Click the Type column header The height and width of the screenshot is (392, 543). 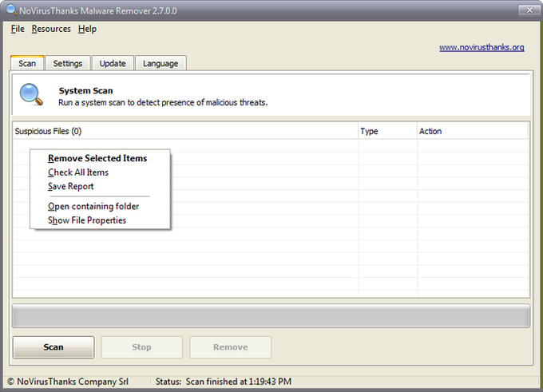(x=387, y=131)
